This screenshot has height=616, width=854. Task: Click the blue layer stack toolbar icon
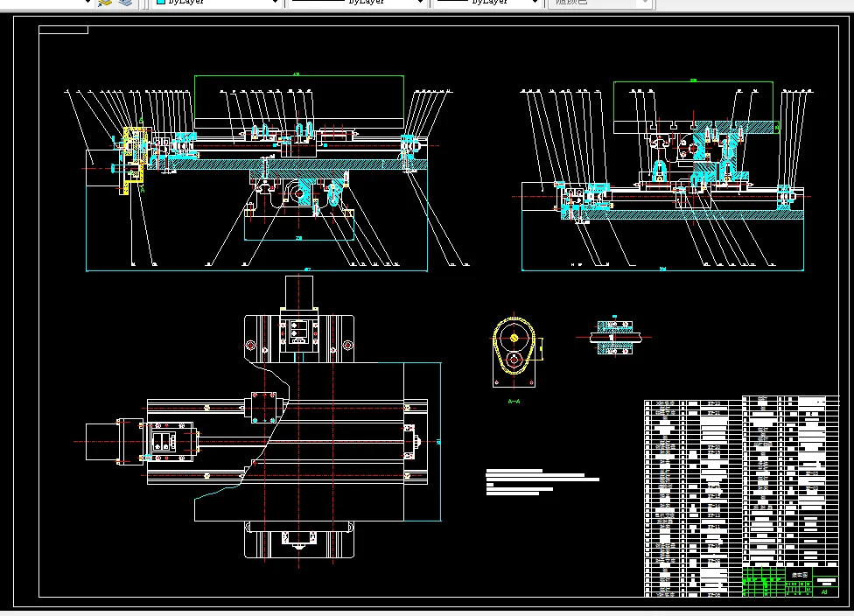[x=126, y=3]
